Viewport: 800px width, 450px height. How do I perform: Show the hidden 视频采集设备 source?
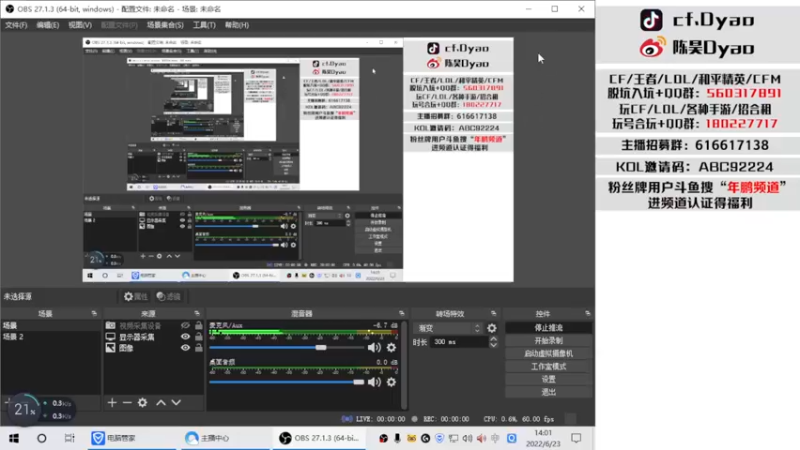(185, 326)
